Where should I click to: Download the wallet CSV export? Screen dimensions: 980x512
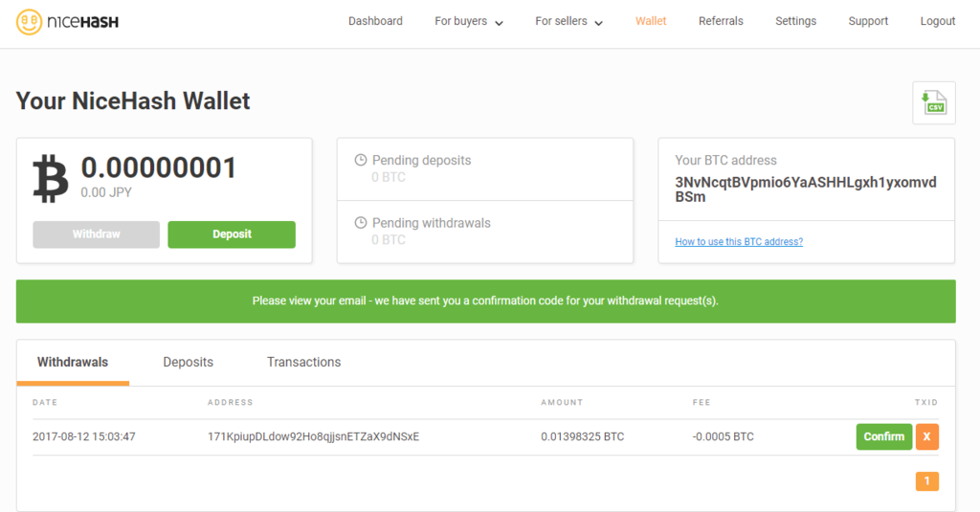click(x=934, y=102)
